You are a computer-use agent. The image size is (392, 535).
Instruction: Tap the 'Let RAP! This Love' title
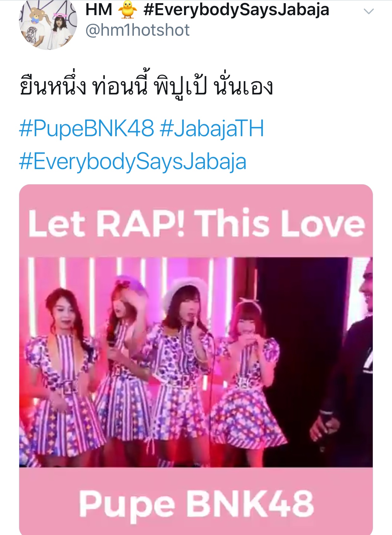click(x=196, y=223)
